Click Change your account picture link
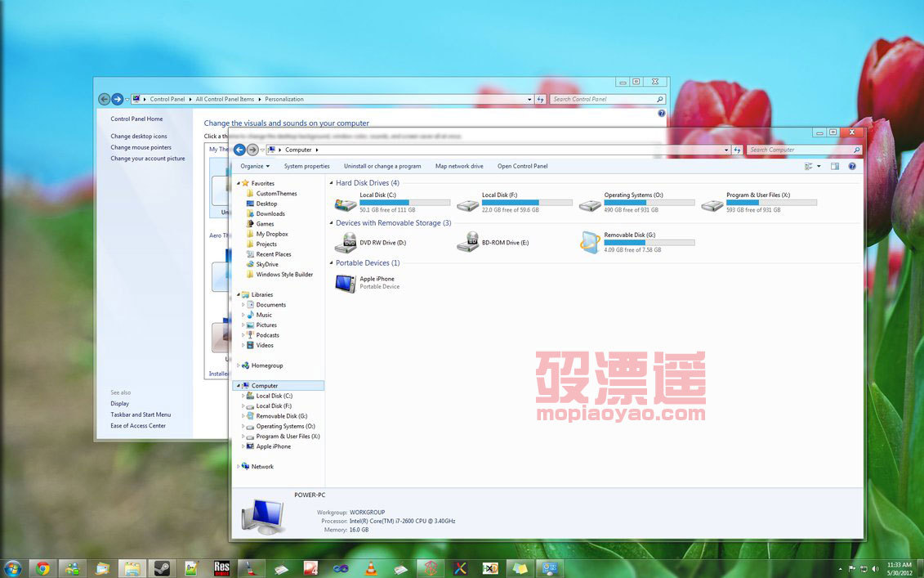Image resolution: width=924 pixels, height=578 pixels. (x=148, y=159)
